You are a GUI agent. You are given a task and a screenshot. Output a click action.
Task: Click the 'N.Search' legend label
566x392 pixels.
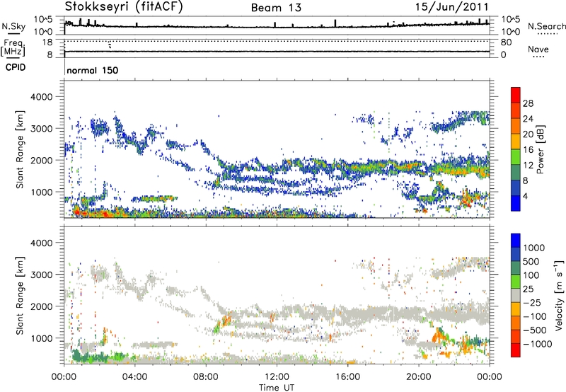546,26
